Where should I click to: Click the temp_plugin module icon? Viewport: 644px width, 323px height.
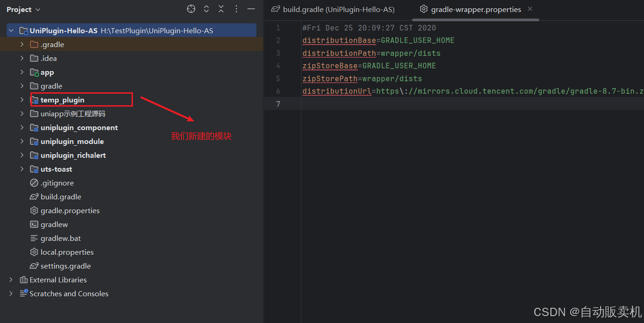click(x=34, y=100)
